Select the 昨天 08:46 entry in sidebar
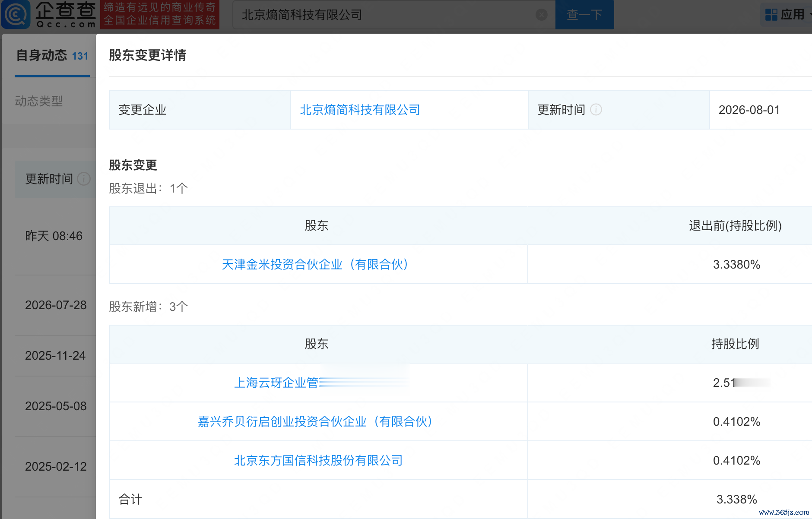812x519 pixels. point(54,236)
